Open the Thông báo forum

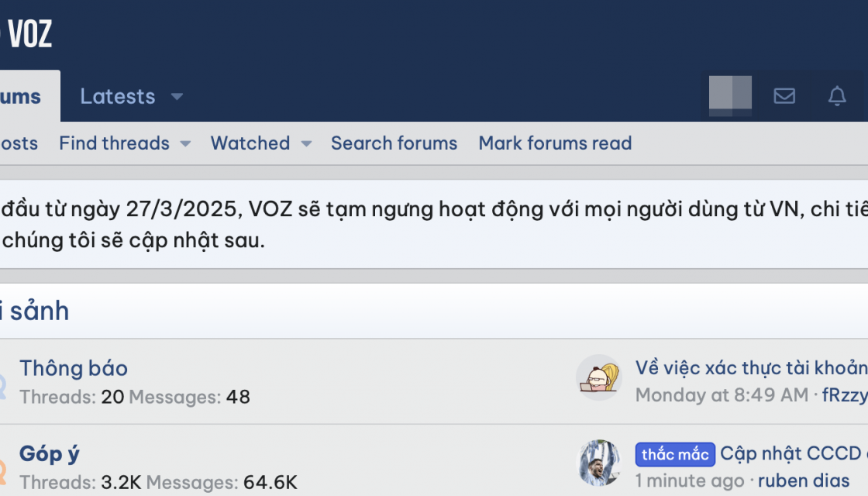pos(74,368)
